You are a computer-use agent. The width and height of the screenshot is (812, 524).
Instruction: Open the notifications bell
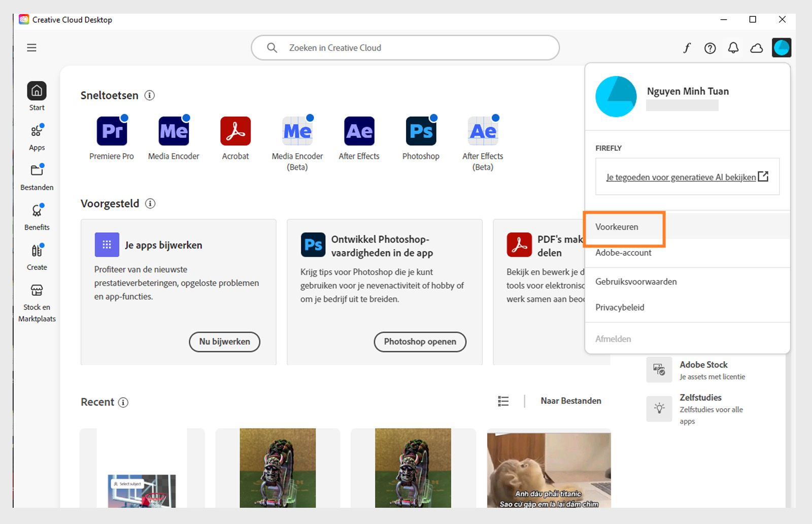click(x=733, y=48)
